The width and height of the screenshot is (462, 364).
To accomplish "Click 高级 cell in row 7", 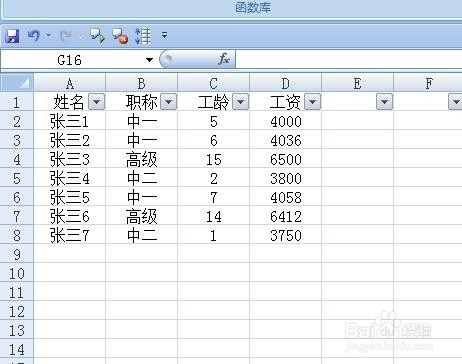I will 142,216.
